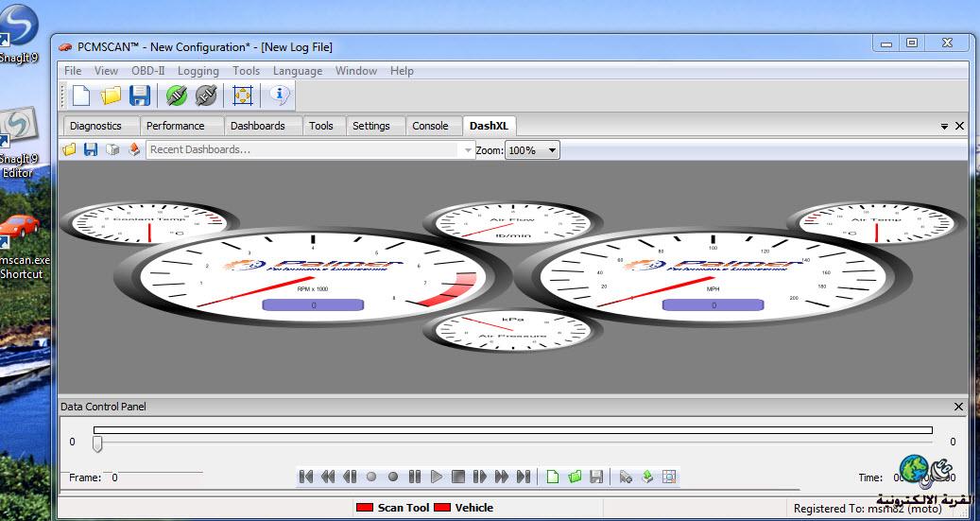This screenshot has width=980, height=521.
Task: Open the View menu
Action: [106, 71]
